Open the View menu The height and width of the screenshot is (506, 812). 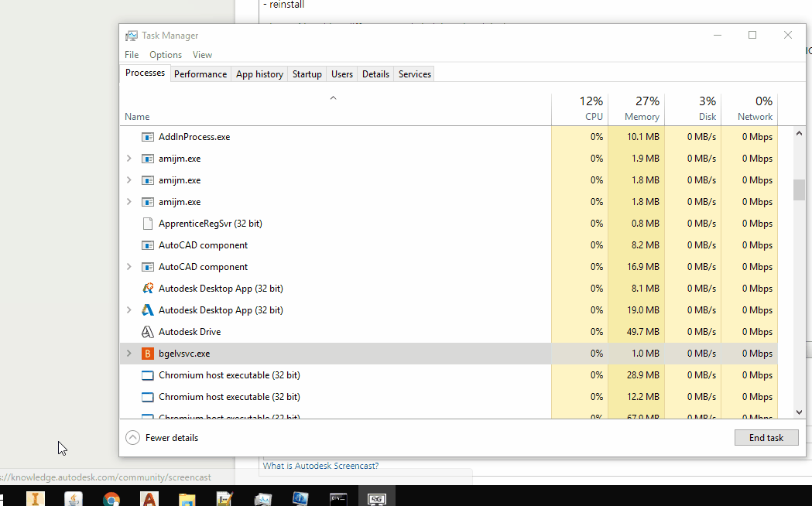click(x=202, y=54)
